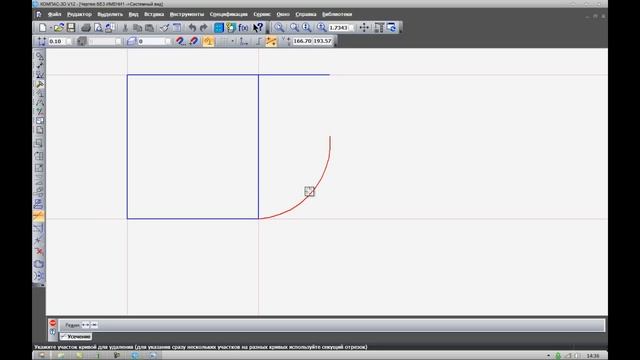Open the Редактор menu
This screenshot has height=360, width=640.
(x=79, y=14)
